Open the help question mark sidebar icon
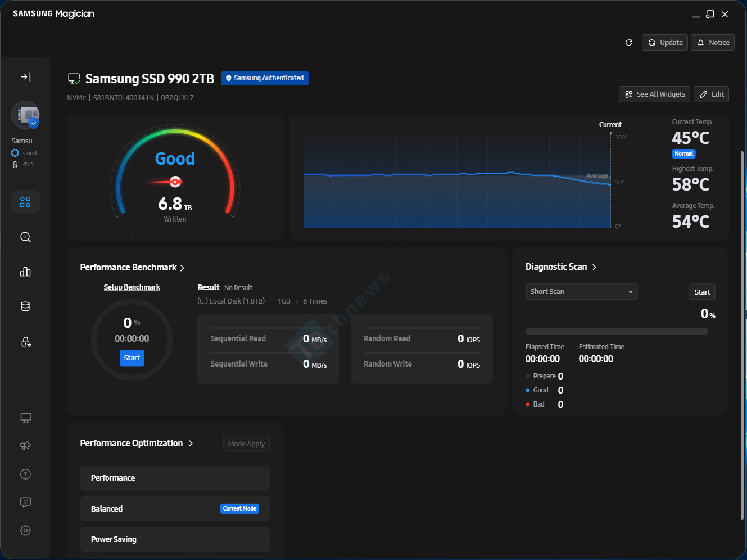The height and width of the screenshot is (560, 747). [x=25, y=474]
